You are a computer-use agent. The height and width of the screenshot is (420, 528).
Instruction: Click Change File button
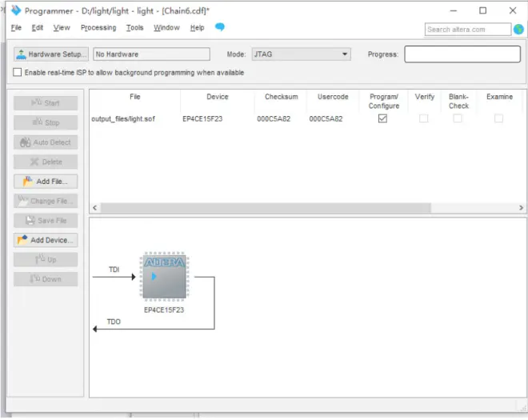(x=46, y=201)
